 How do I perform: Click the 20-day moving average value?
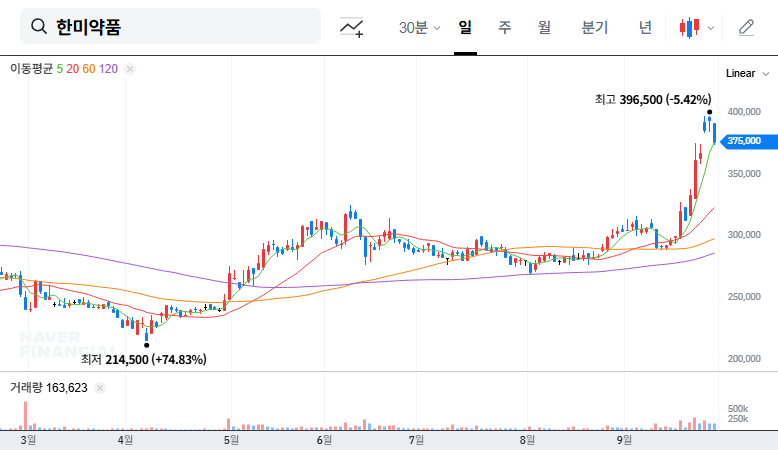point(72,68)
